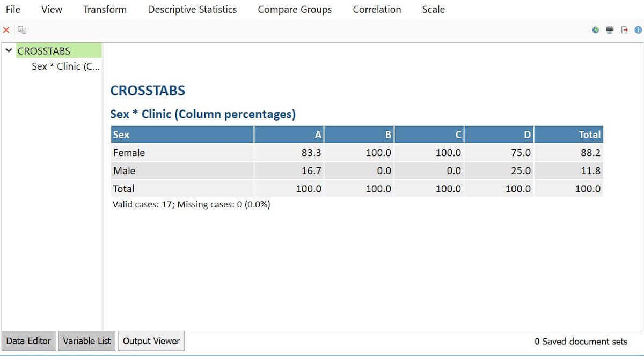
Task: Click the copy output icon
Action: [x=22, y=30]
